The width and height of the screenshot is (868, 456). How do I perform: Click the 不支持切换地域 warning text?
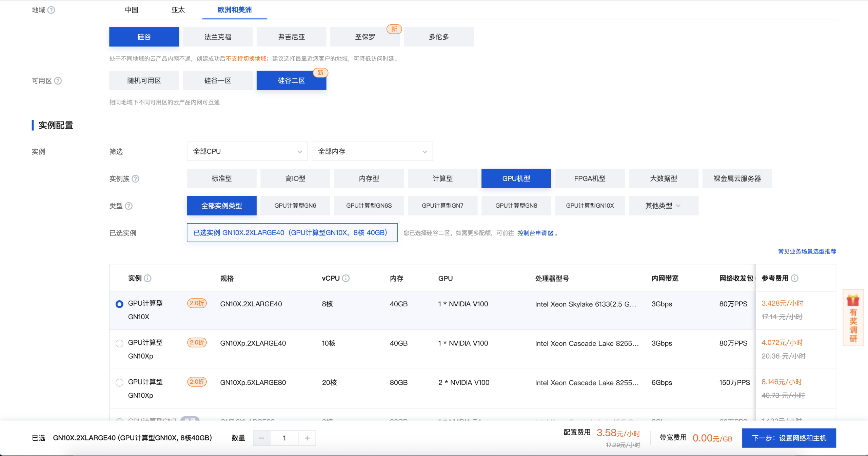coord(246,59)
